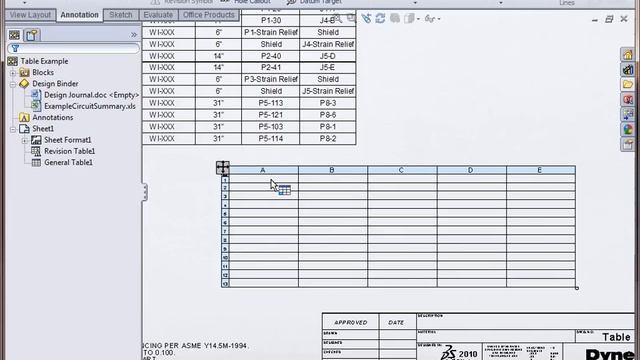Switch to the Annotation tab
This screenshot has width=640, height=360.
[80, 15]
